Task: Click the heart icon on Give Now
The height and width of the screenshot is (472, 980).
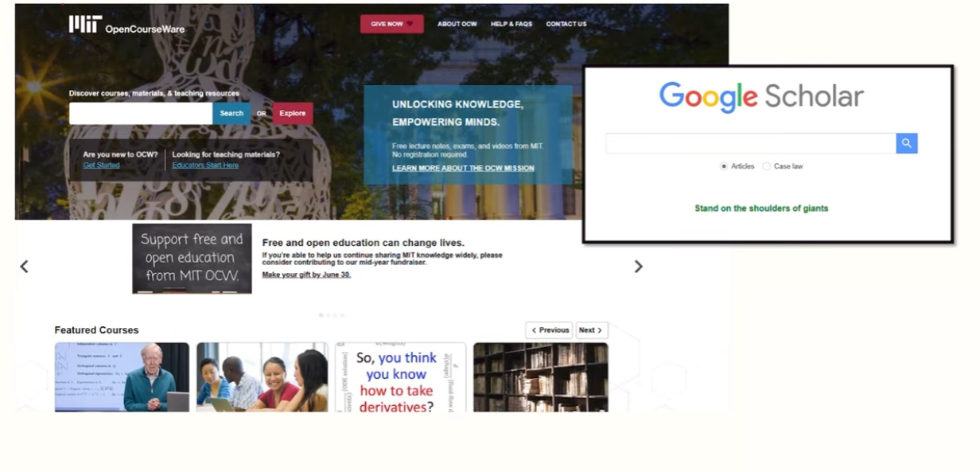Action: 410,24
